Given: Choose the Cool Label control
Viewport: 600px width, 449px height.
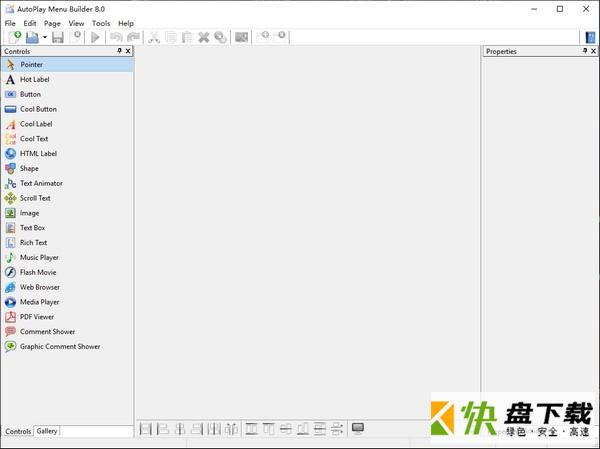Looking at the screenshot, I should point(67,124).
